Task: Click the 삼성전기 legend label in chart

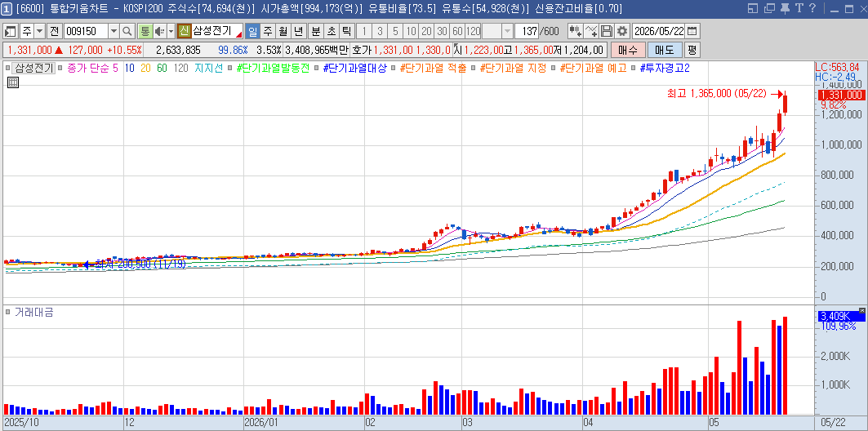Action: [x=33, y=69]
